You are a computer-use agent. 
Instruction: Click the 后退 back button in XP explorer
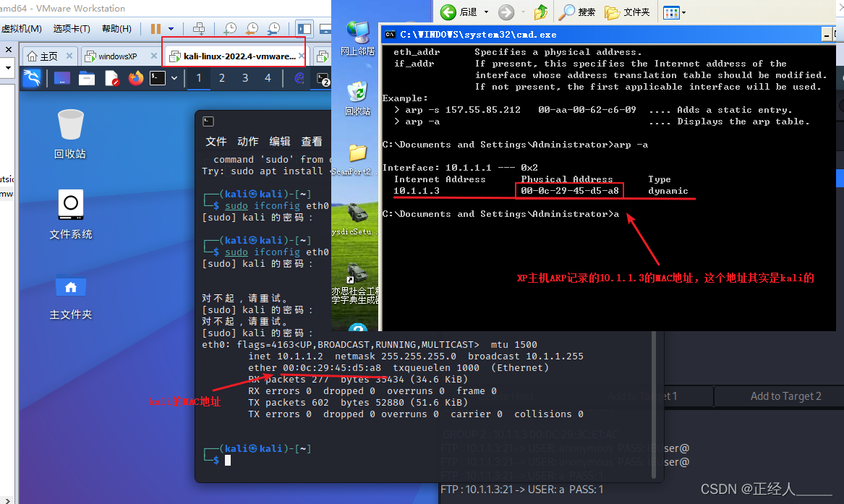(459, 12)
